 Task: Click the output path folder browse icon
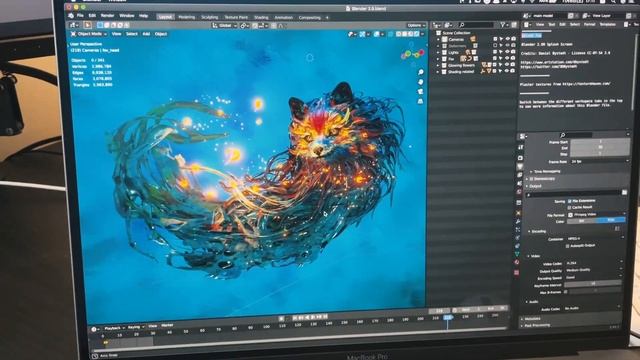[x=624, y=192]
